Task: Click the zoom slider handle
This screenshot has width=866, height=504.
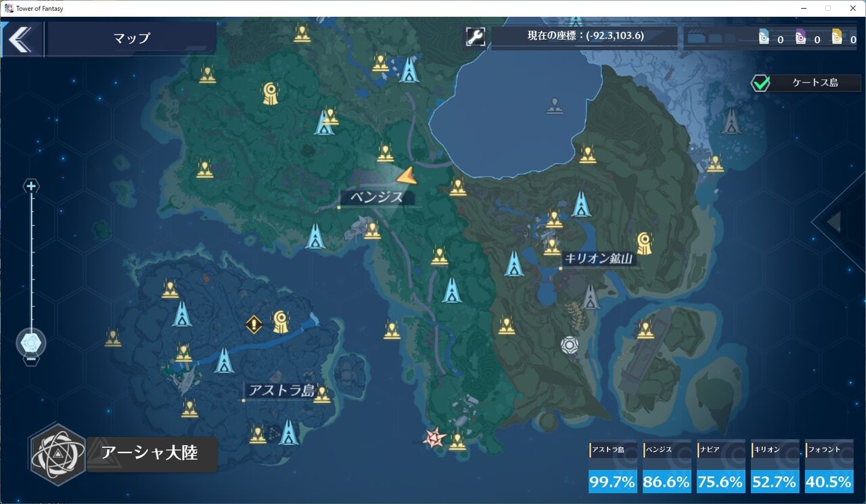Action: [x=31, y=342]
